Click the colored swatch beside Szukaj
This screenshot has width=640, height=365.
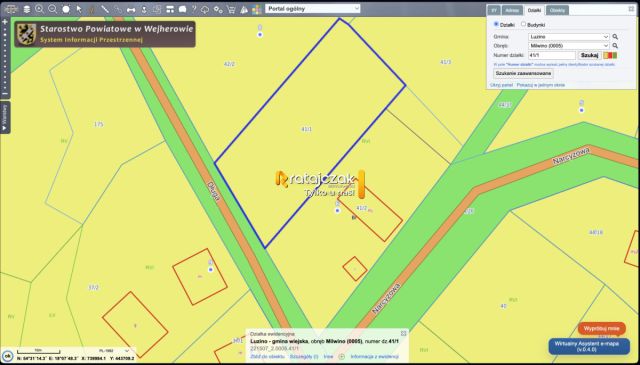pos(610,55)
